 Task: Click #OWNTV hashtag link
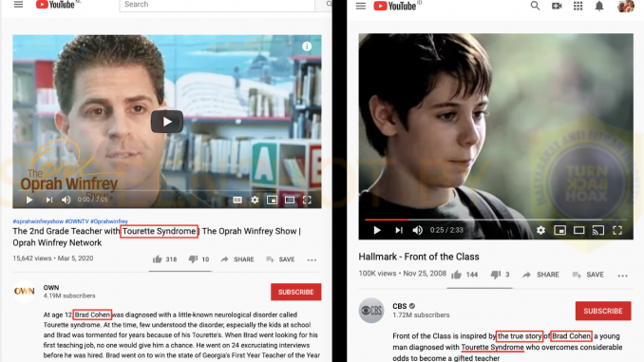pyautogui.click(x=77, y=221)
